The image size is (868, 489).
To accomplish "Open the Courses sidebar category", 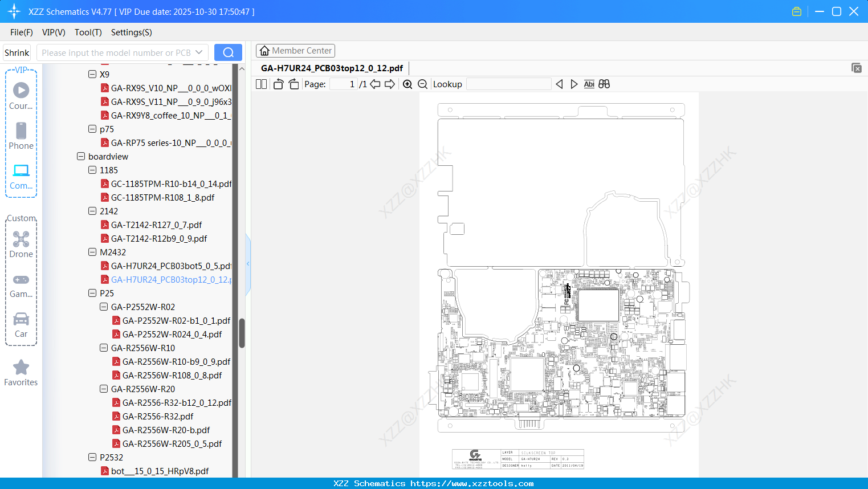I will (x=21, y=96).
